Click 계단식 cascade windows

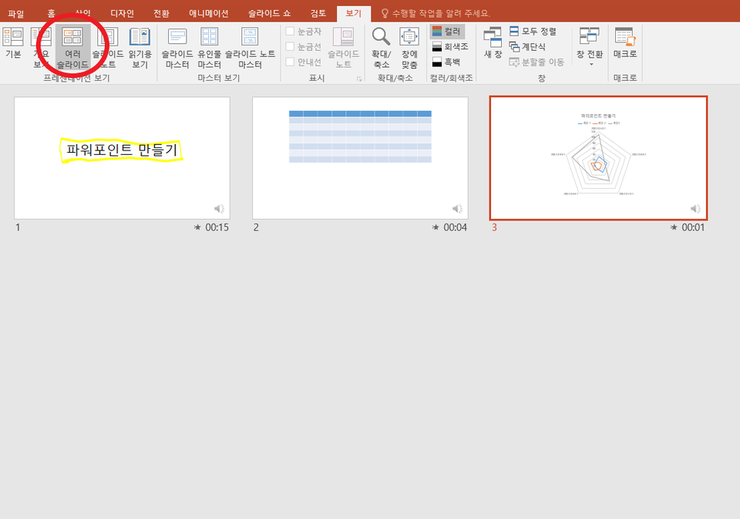527,47
